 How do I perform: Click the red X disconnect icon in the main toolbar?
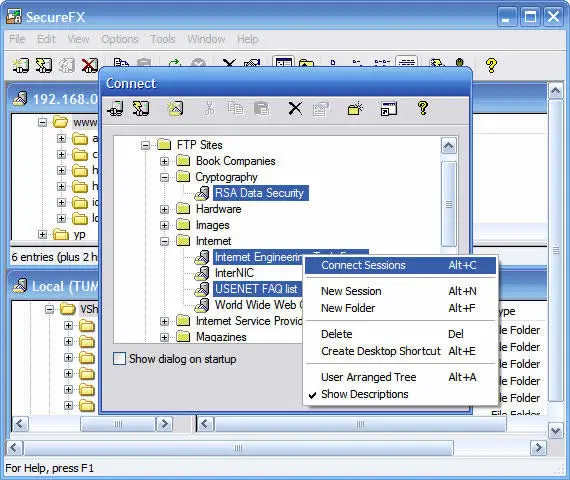tap(90, 66)
